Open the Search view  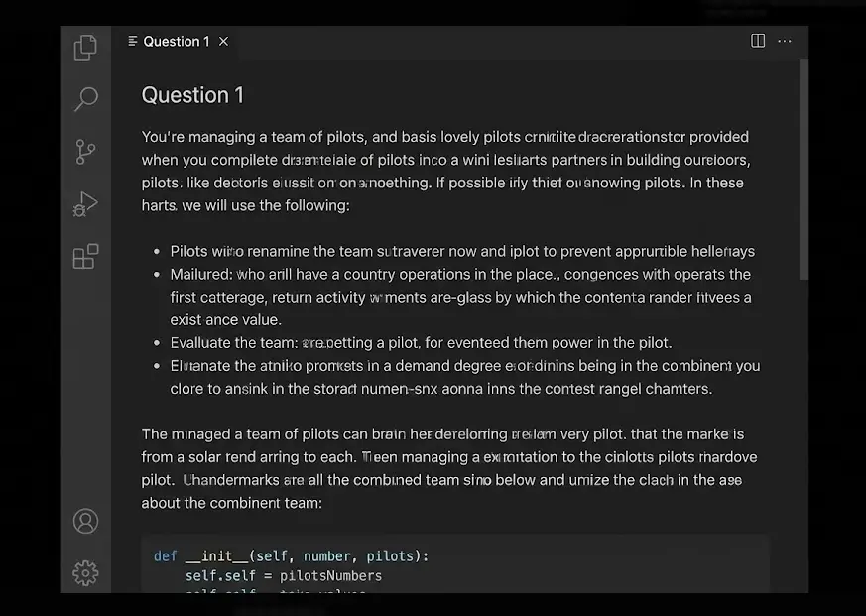[86, 99]
